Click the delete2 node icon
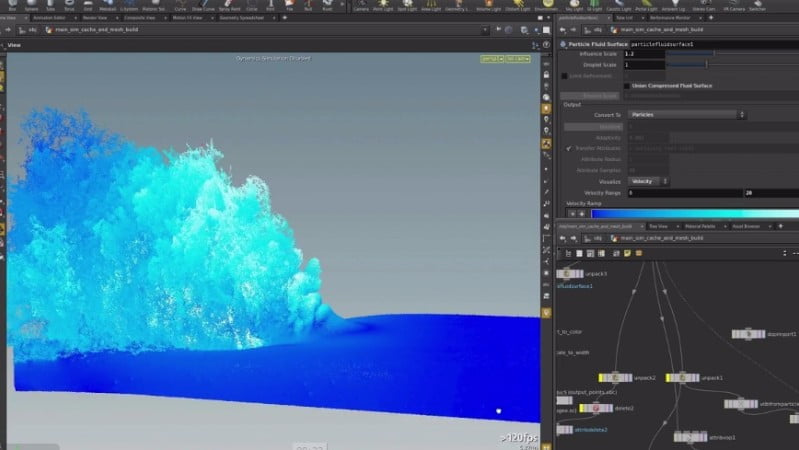 (596, 408)
